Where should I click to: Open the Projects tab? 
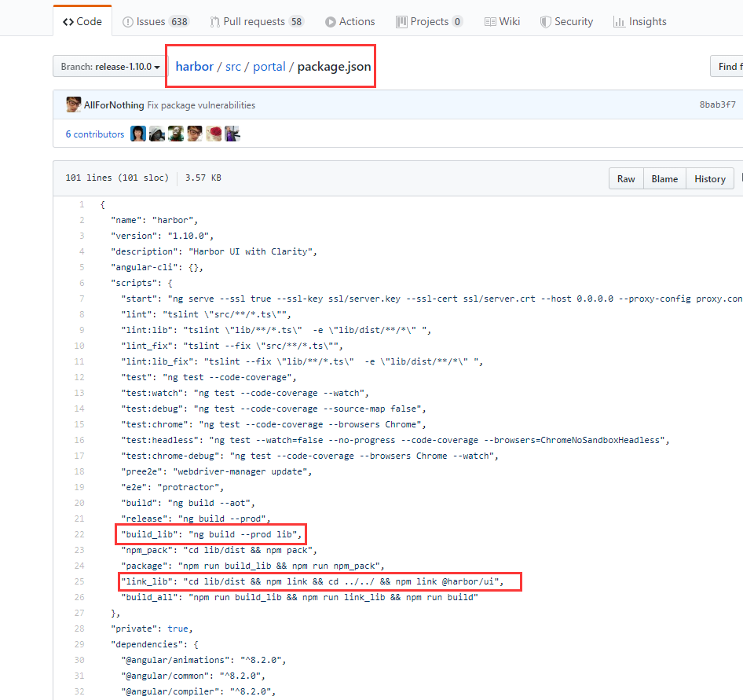[429, 22]
